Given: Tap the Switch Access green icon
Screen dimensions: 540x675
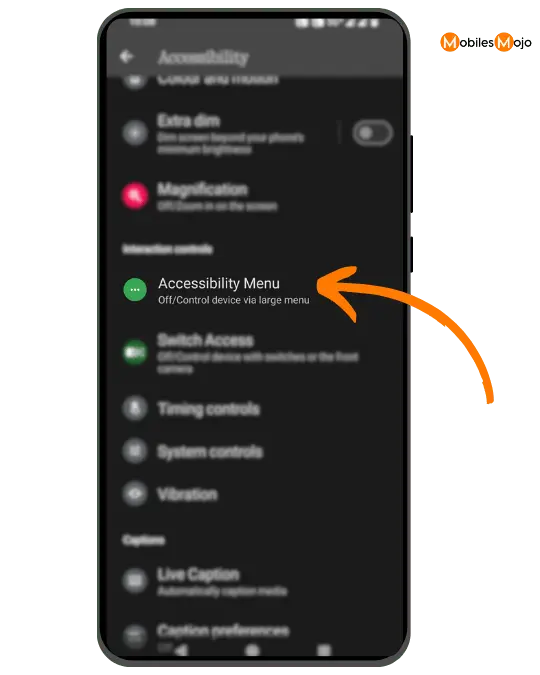Looking at the screenshot, I should click(x=135, y=352).
